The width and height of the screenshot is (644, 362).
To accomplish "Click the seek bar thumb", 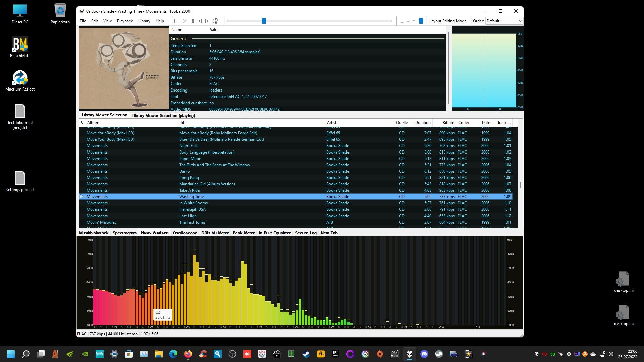I will pos(264,21).
